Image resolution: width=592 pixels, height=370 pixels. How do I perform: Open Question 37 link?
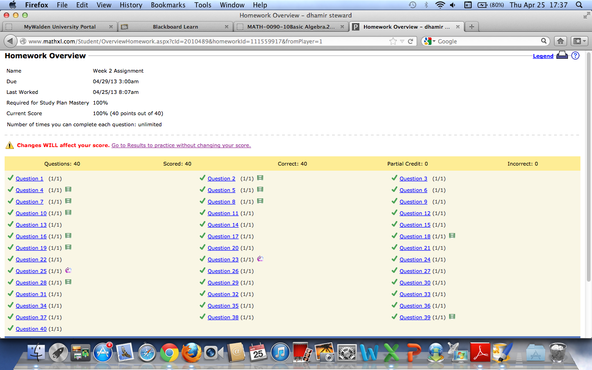31,317
